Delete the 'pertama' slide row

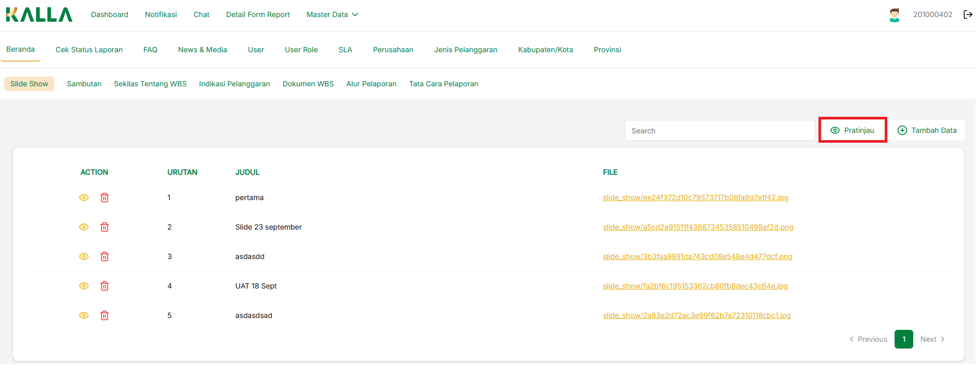[105, 197]
